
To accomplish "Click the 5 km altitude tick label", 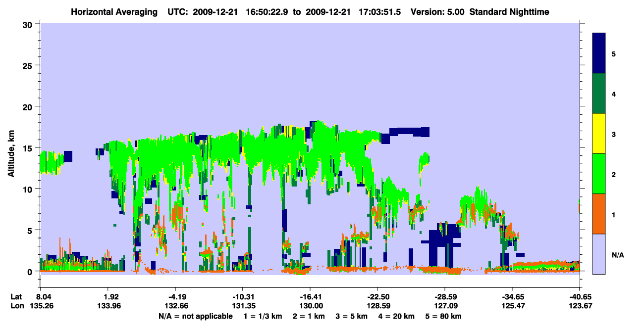I will (31, 231).
